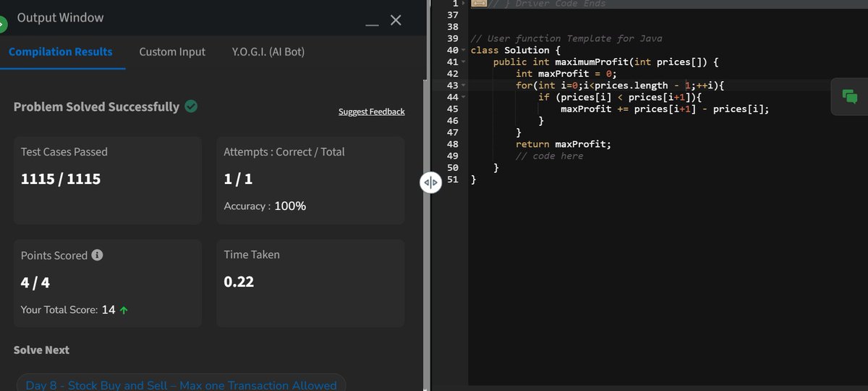This screenshot has height=391, width=868.
Task: Click line number 48 in editor gutter
Action: point(453,144)
